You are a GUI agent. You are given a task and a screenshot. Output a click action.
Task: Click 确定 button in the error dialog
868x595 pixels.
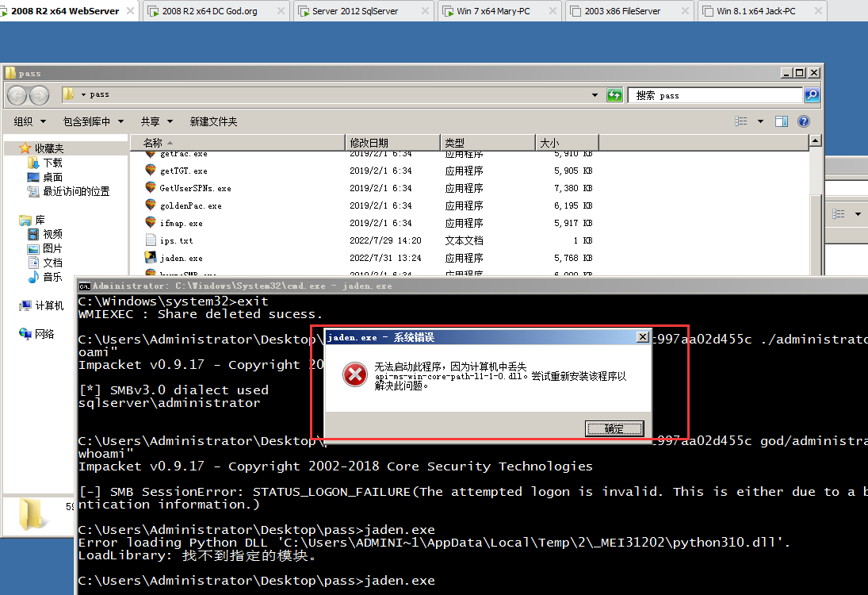point(614,428)
